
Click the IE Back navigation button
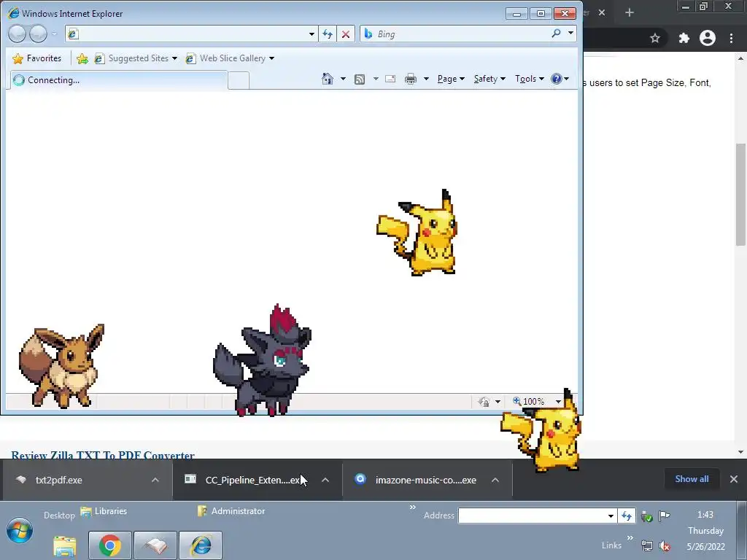click(x=18, y=34)
